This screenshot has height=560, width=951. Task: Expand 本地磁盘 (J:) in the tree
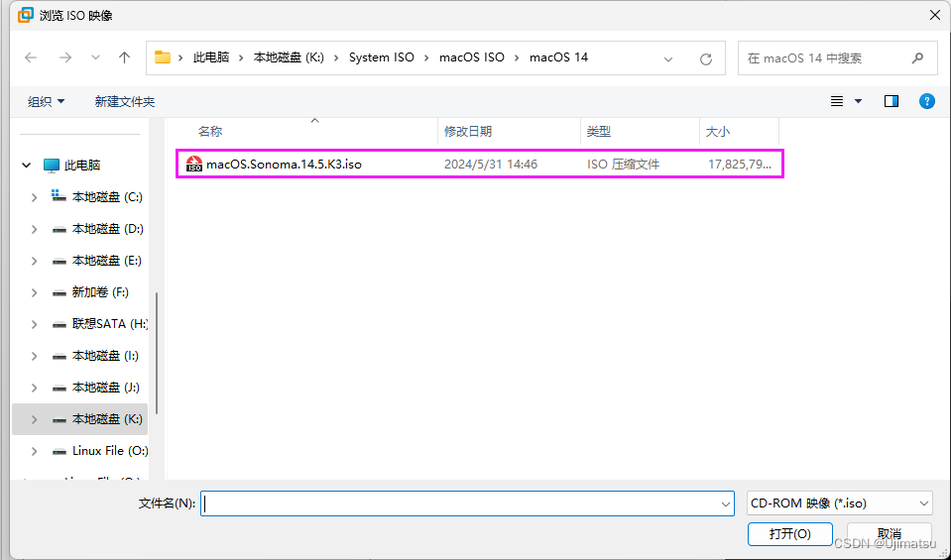(x=34, y=388)
